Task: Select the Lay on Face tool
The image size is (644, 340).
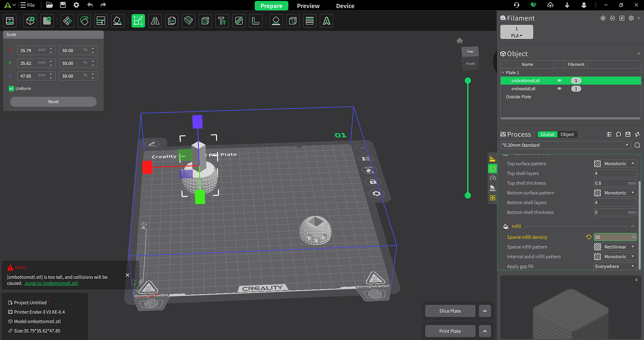Action: pyautogui.click(x=118, y=21)
